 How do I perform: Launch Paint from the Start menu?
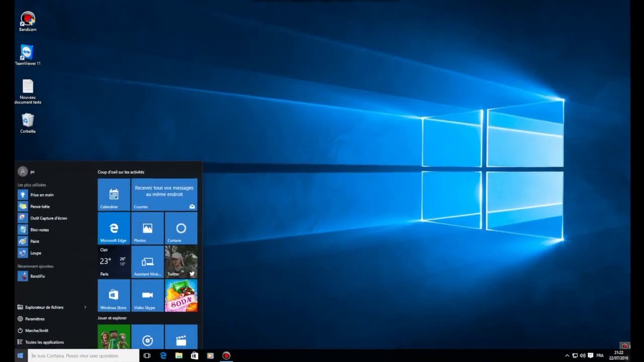pyautogui.click(x=55, y=241)
